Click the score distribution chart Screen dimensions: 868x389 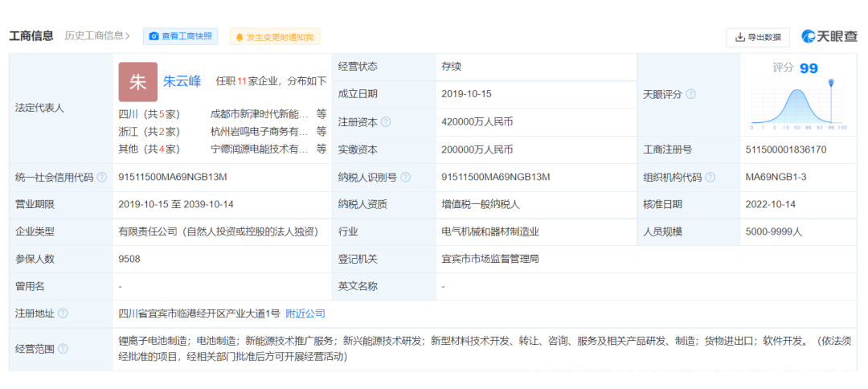click(799, 105)
